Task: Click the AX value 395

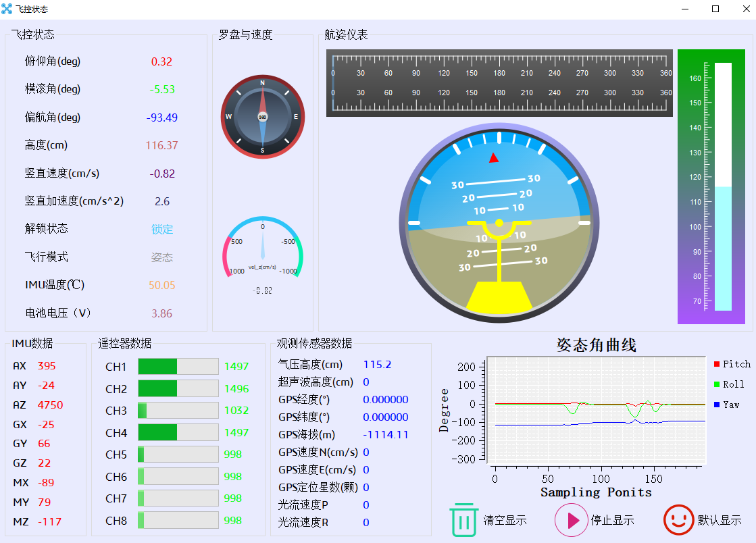Action: click(47, 365)
